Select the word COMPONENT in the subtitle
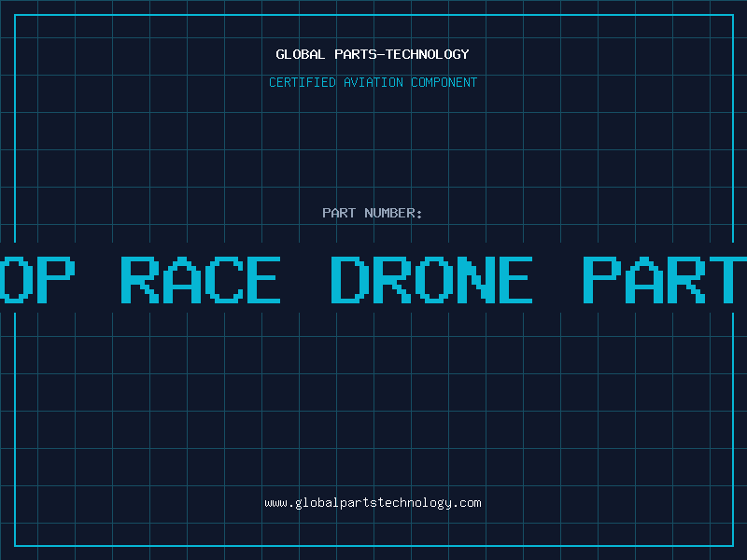Viewport: 747px width, 560px height. point(444,82)
